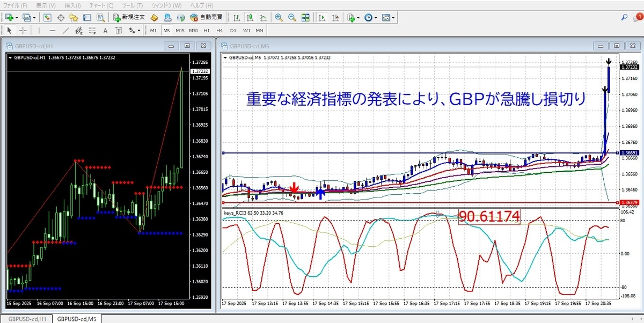Switch to M1 timeframe
Screen dimensions: 644x323
click(153, 31)
